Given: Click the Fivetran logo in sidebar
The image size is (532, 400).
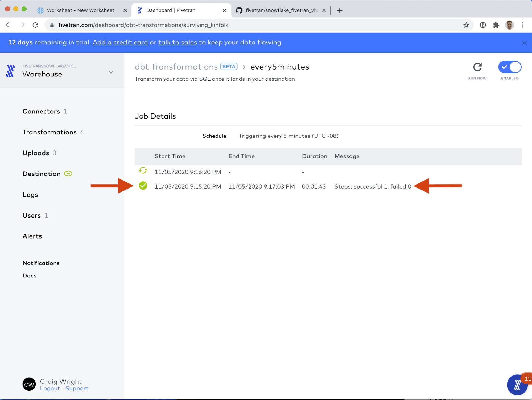Looking at the screenshot, I should pyautogui.click(x=11, y=71).
